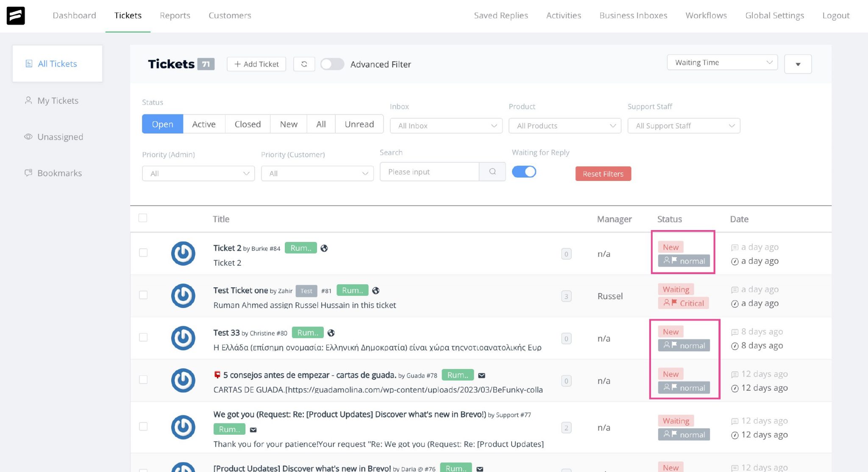The width and height of the screenshot is (868, 472).
Task: Check the select-all tickets checkbox
Action: 143,217
